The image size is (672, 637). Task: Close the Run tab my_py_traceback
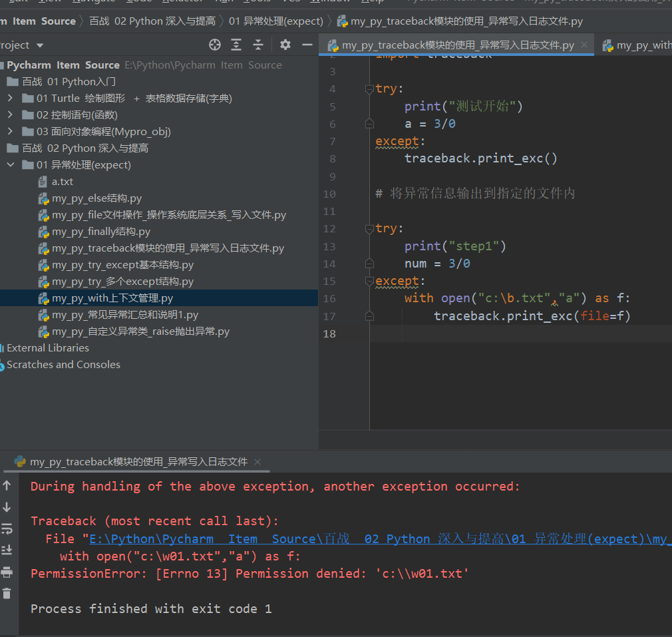pyautogui.click(x=257, y=462)
